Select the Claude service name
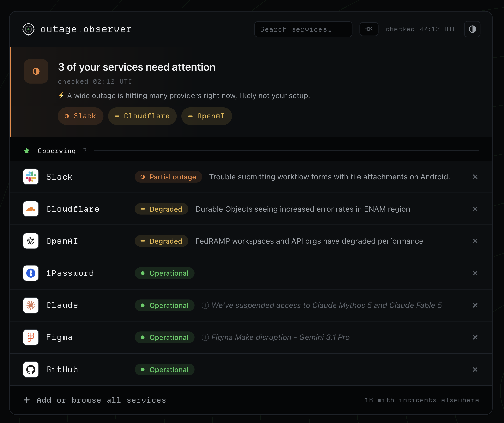This screenshot has height=423, width=504. [x=62, y=305]
